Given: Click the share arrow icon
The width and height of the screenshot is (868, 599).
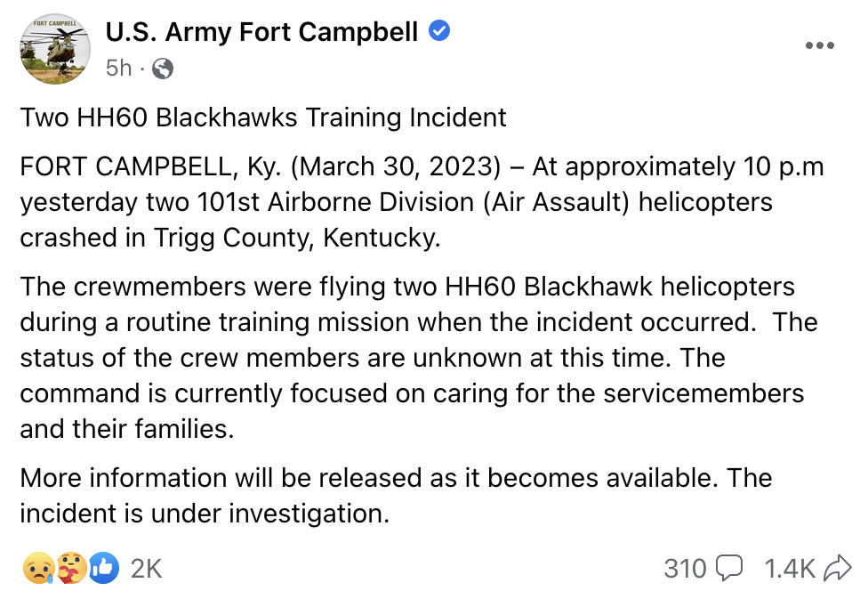Looking at the screenshot, I should coord(838,568).
